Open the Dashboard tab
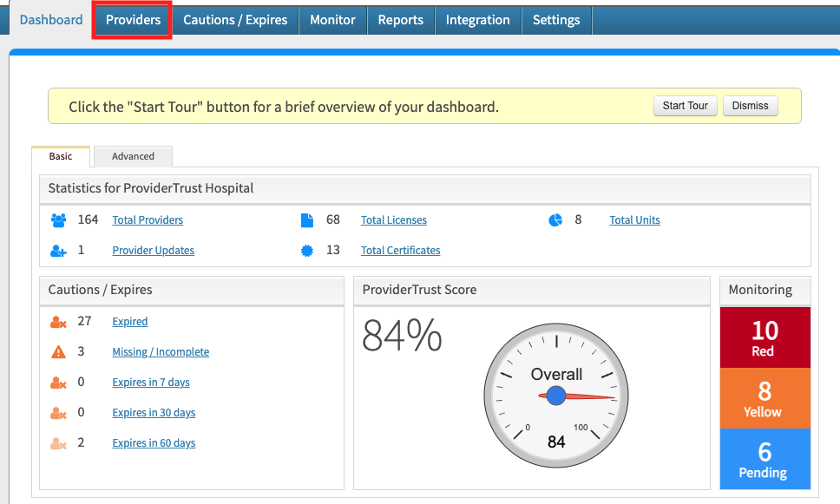This screenshot has width=840, height=504. (x=51, y=20)
